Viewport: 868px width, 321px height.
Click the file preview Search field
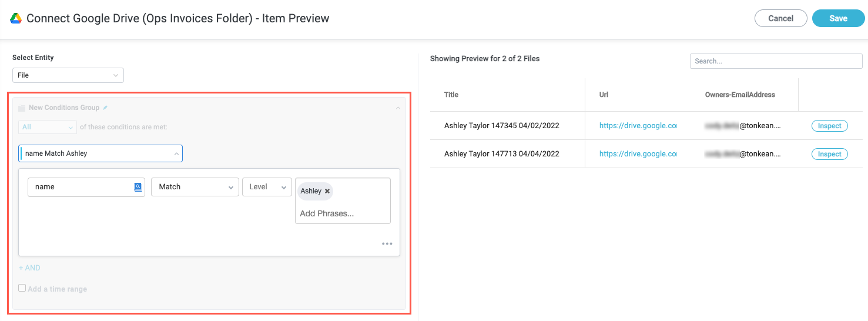(x=776, y=61)
